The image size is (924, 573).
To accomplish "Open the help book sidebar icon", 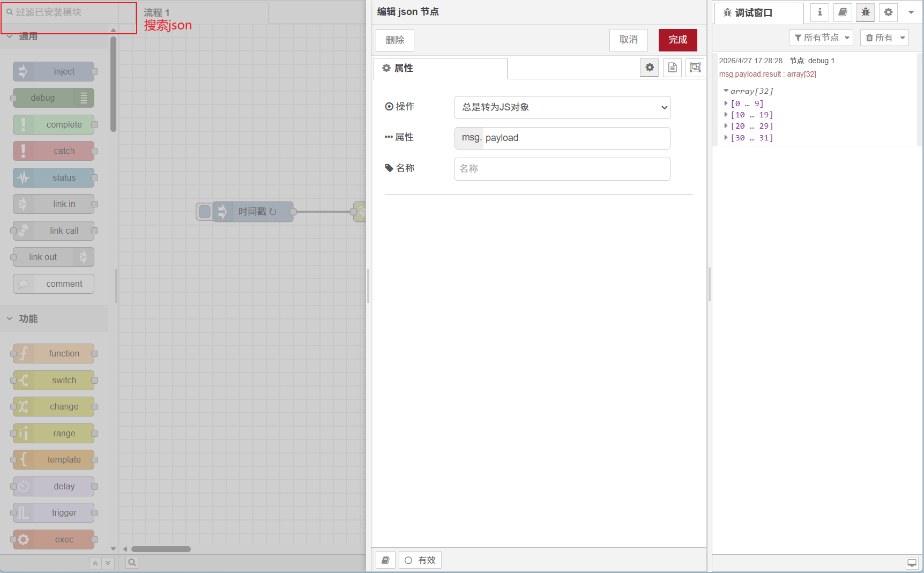I will 843,12.
